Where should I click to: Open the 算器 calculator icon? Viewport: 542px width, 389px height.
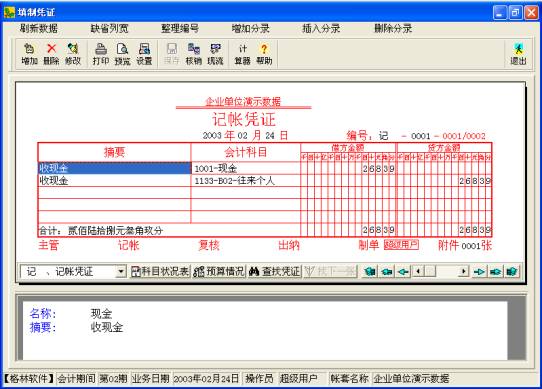[x=243, y=54]
